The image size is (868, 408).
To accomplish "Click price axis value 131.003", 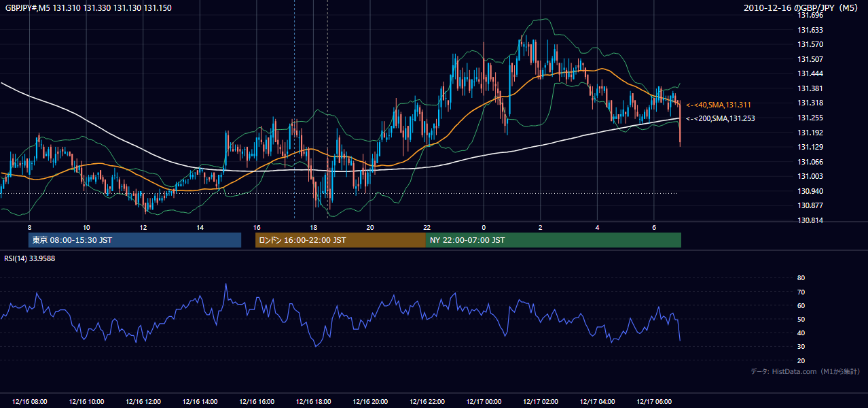I will point(810,176).
